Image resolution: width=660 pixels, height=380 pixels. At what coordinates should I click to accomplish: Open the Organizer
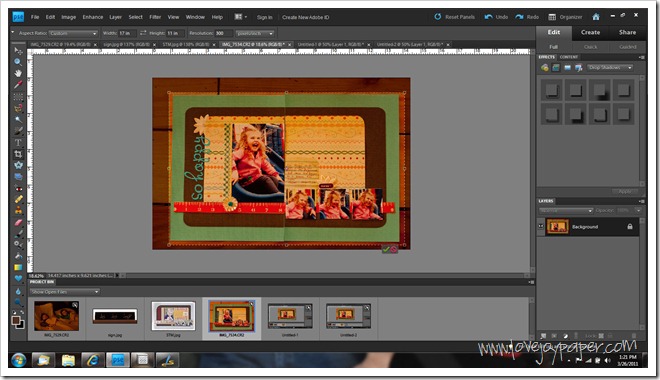tap(566, 17)
